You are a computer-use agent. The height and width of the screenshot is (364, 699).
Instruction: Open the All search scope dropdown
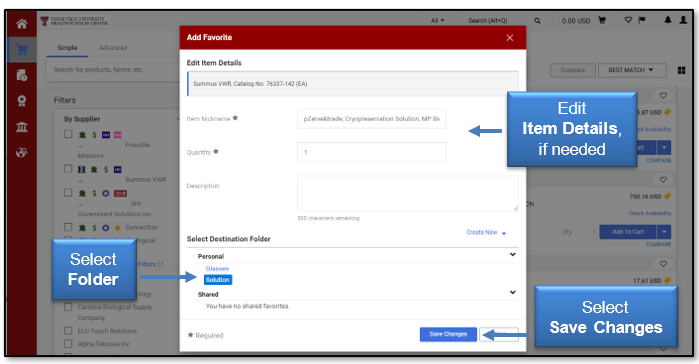(437, 20)
